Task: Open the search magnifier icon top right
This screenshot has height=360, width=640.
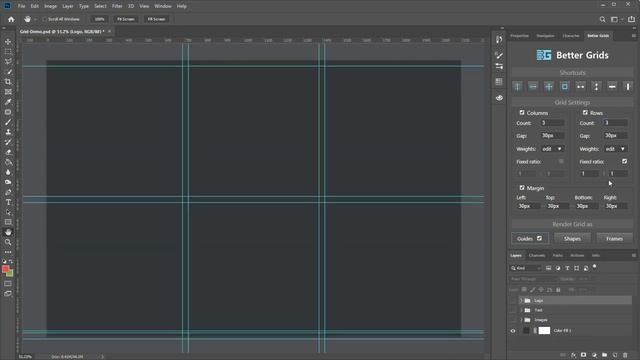Action: click(x=602, y=19)
